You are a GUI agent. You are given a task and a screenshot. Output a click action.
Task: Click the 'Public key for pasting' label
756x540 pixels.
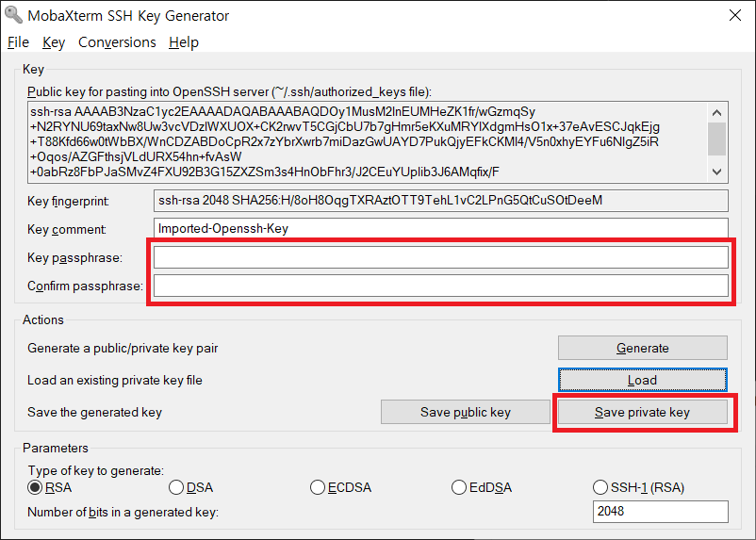click(x=229, y=91)
